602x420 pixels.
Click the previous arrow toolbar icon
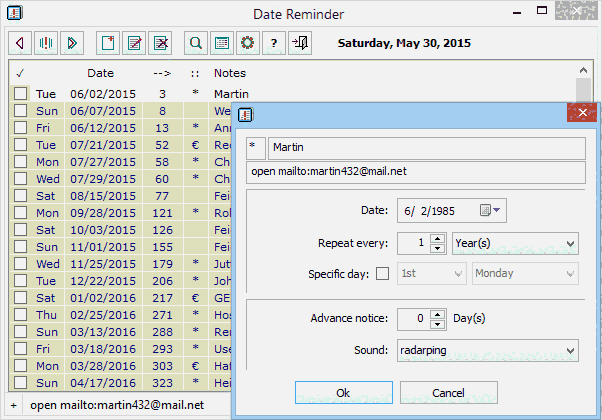click(20, 43)
